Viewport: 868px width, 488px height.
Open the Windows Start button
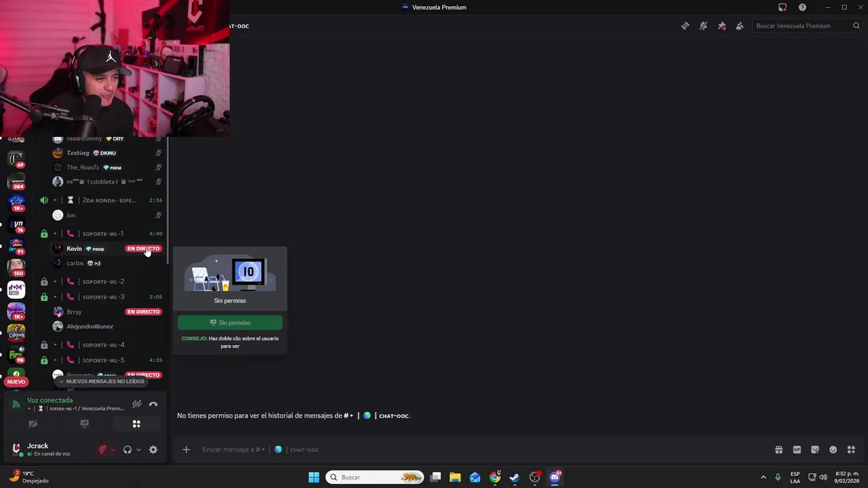point(314,477)
